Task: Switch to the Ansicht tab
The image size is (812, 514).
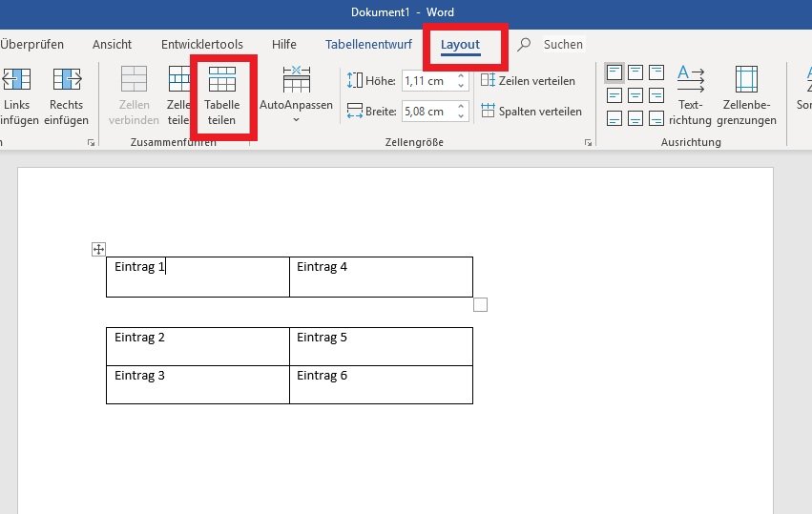Action: point(112,45)
